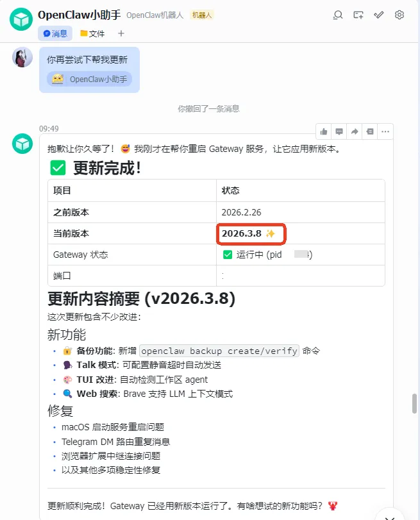Click the 新功能 section heading

[x=67, y=335]
